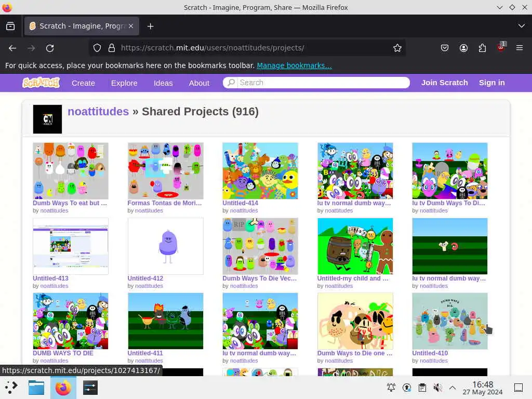Expand the list all tabs dropdown

point(522,26)
